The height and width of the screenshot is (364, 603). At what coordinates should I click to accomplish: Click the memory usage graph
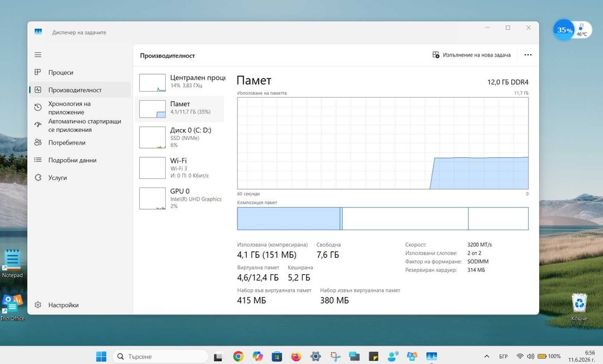(383, 143)
